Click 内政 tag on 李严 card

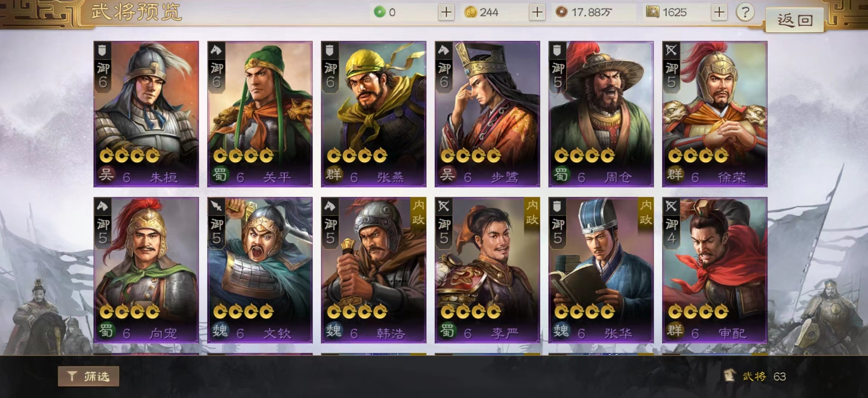[532, 213]
